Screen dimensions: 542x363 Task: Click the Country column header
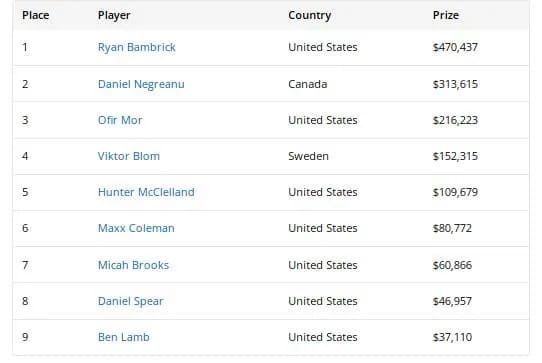pos(310,15)
